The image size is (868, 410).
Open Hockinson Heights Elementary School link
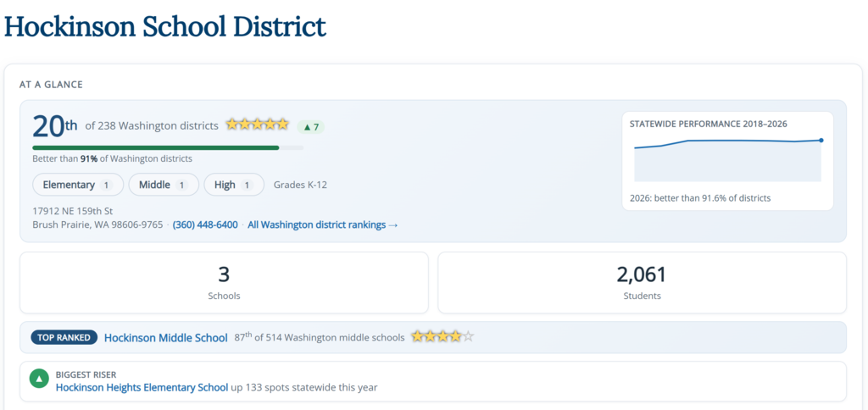click(x=142, y=387)
